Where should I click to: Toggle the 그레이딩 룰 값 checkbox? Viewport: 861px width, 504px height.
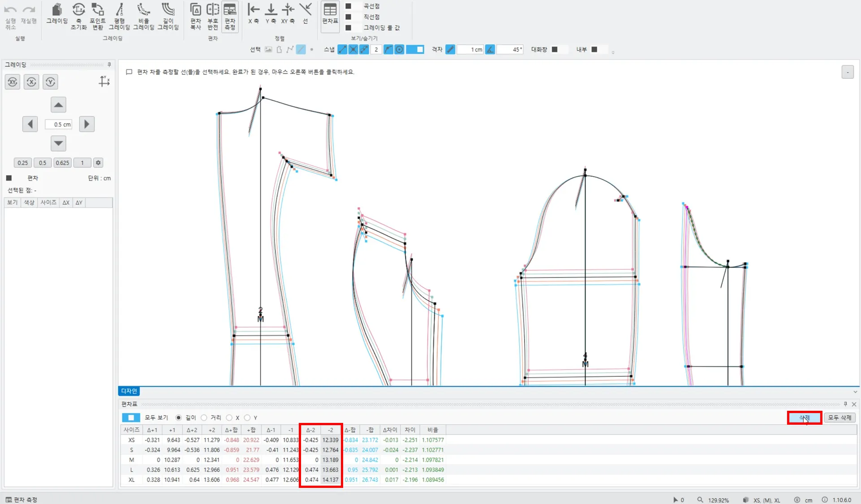click(348, 28)
